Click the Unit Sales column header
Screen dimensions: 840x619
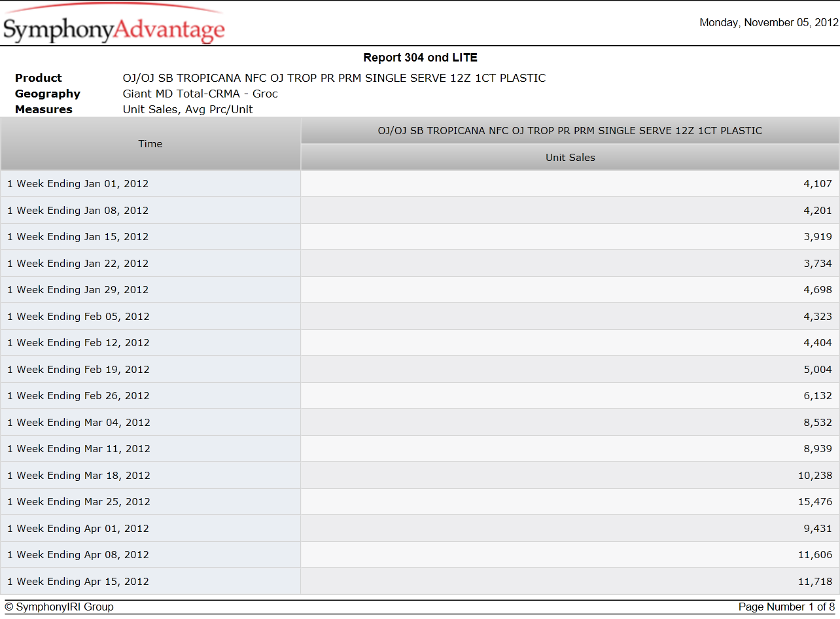point(570,157)
